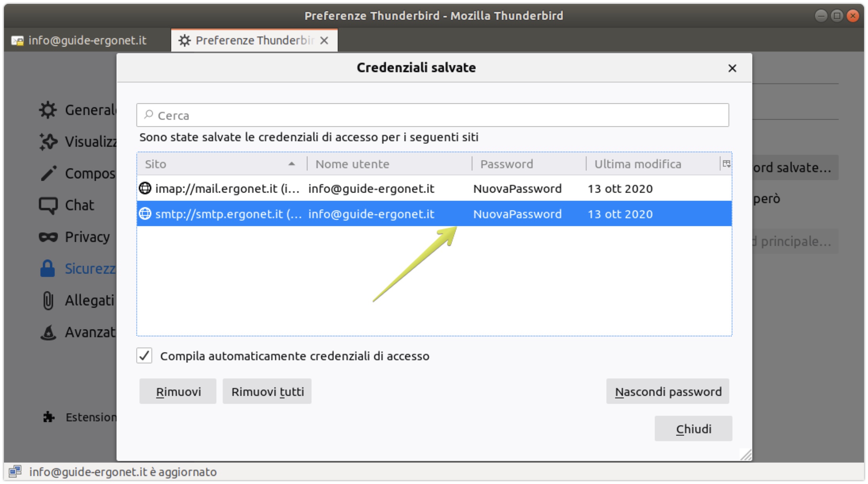Maximize the Thunderbird window

[837, 16]
